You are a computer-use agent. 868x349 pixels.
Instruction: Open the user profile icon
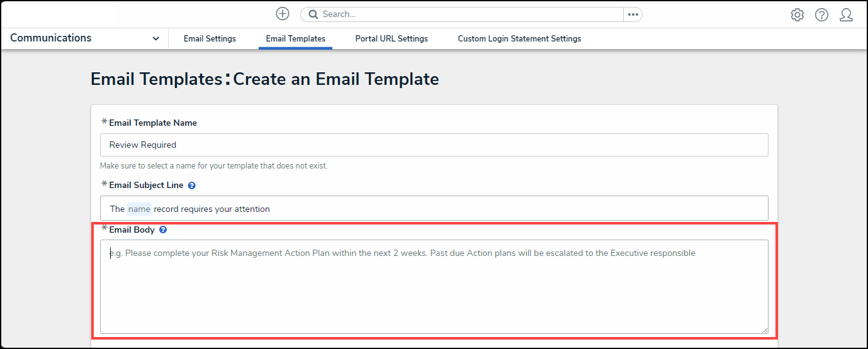[846, 14]
